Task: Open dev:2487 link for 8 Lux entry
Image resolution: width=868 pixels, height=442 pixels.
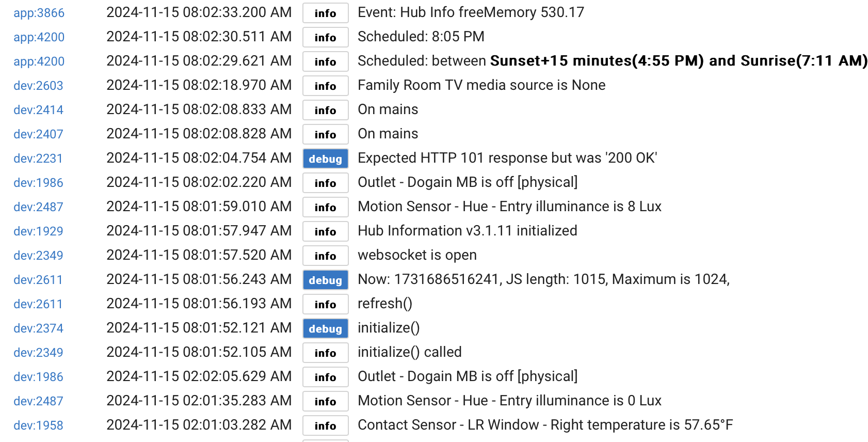Action: [38, 207]
